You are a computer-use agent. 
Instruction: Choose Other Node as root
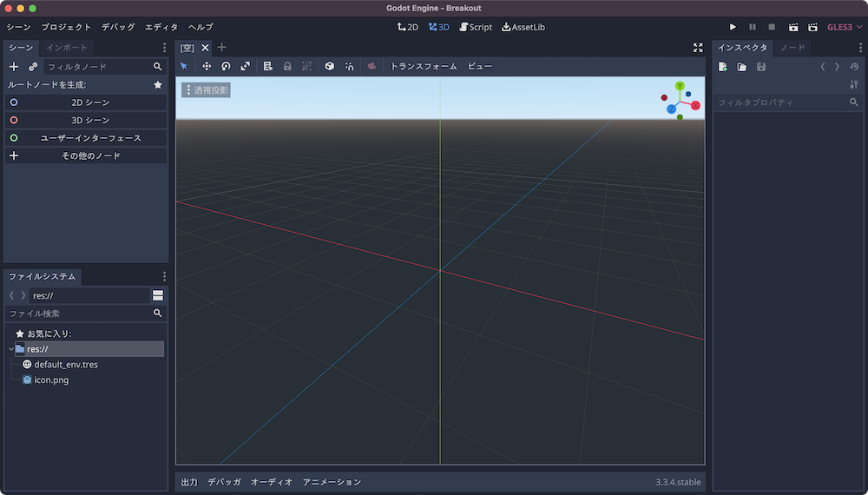point(86,155)
